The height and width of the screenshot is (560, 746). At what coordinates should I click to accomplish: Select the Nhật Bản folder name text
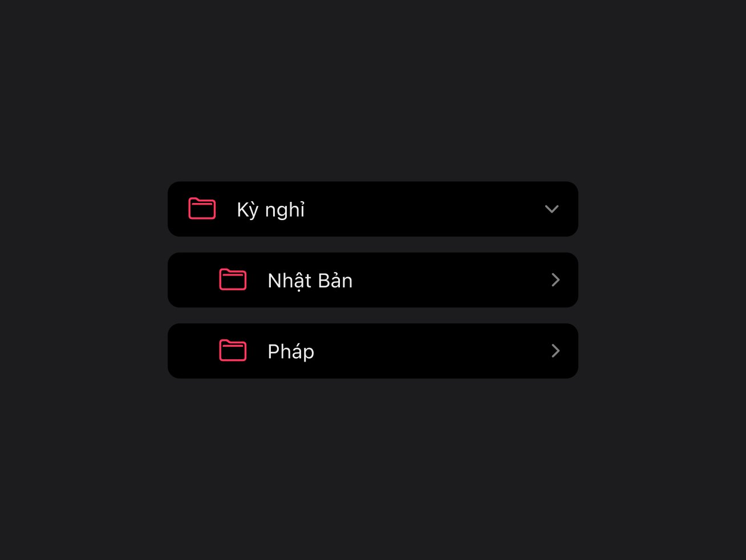click(x=310, y=281)
